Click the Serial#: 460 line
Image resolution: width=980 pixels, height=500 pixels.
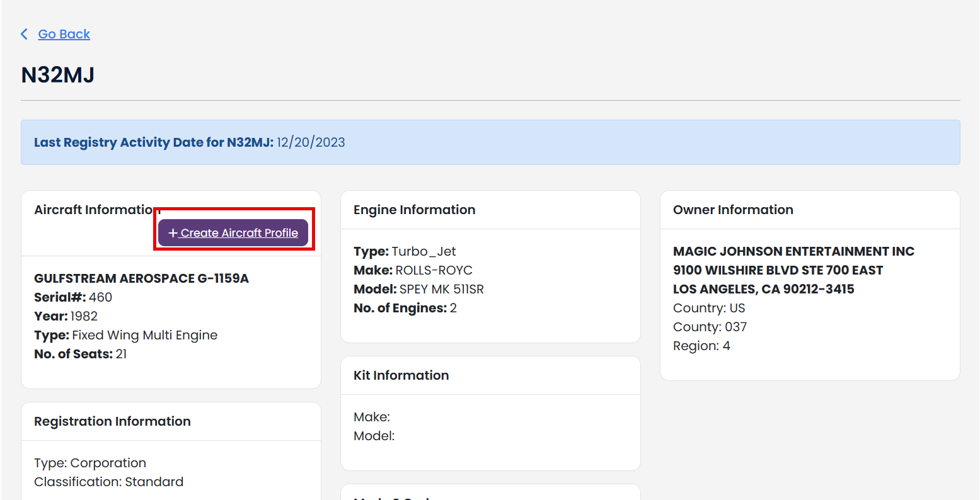73,297
